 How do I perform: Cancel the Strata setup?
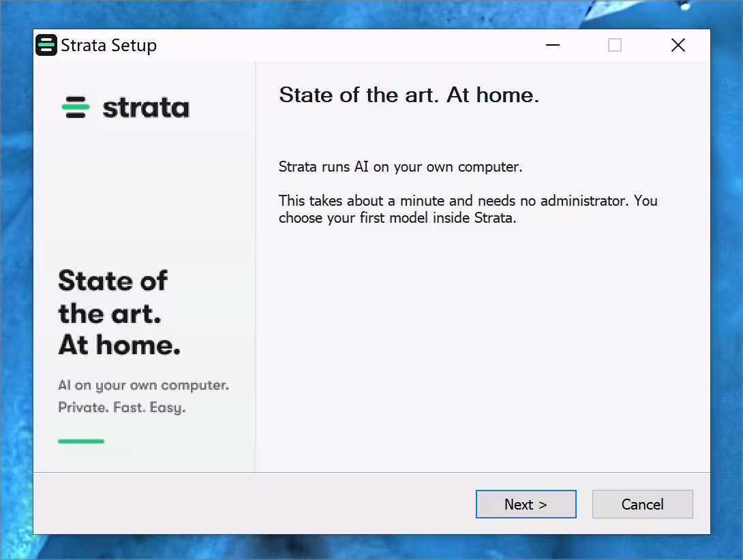tap(643, 504)
